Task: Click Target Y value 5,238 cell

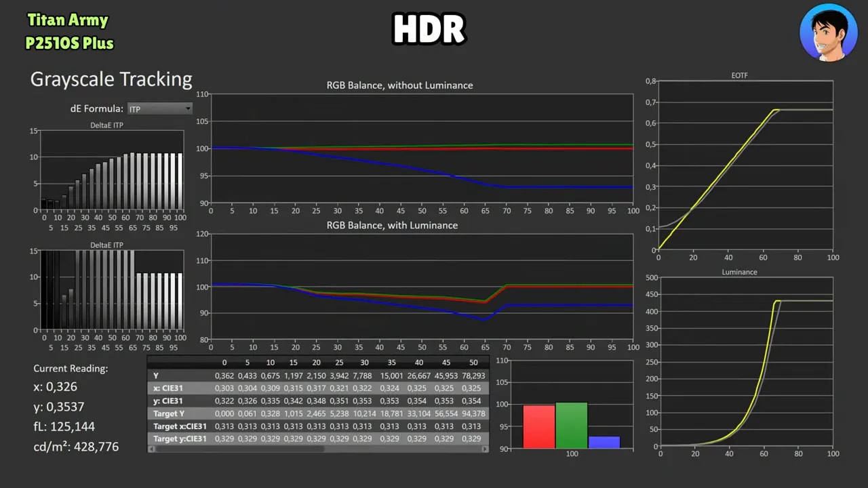Action: (x=339, y=413)
